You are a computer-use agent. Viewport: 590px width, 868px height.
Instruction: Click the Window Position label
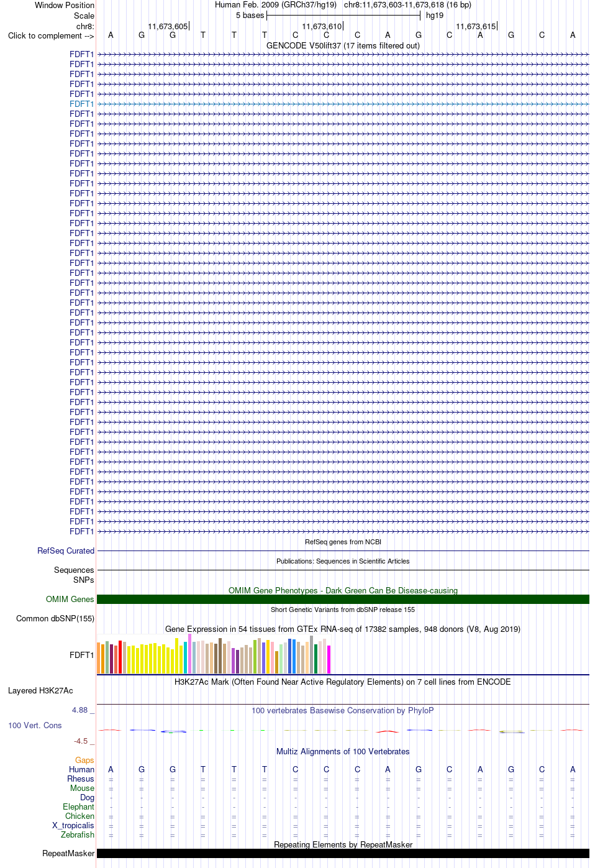65,5
